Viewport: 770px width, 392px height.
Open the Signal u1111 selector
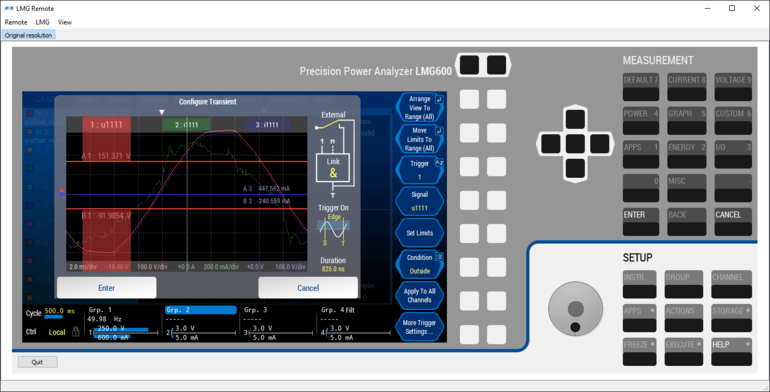pos(419,201)
